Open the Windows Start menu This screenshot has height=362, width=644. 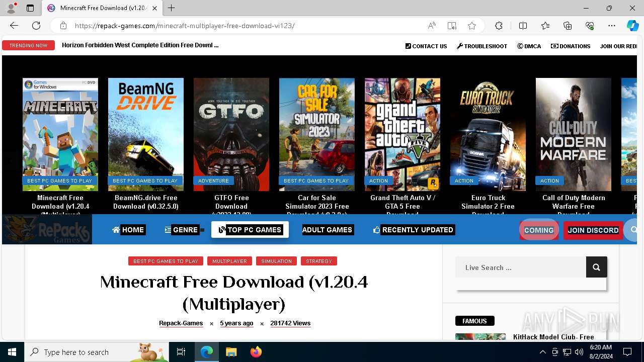12,352
